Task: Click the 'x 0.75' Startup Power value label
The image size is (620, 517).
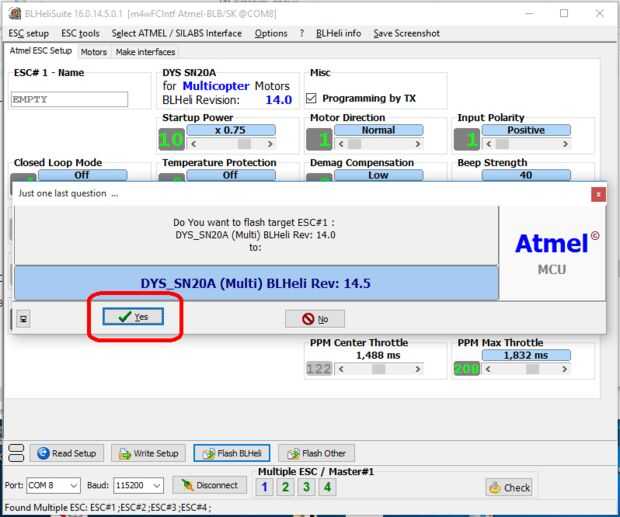Action: click(231, 130)
